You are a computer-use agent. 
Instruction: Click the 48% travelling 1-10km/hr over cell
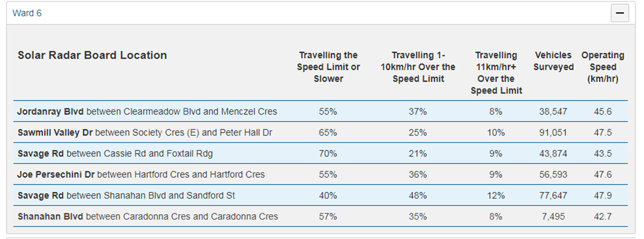[417, 195]
